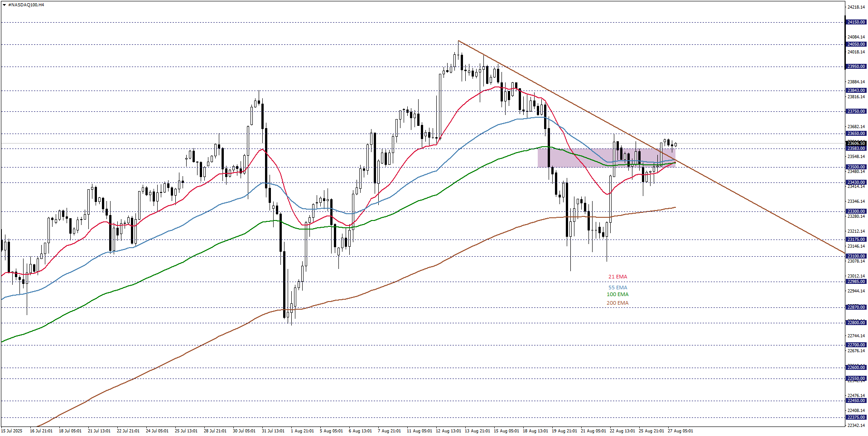
Task: Select the 23175.00 price level label
Action: coord(856,240)
